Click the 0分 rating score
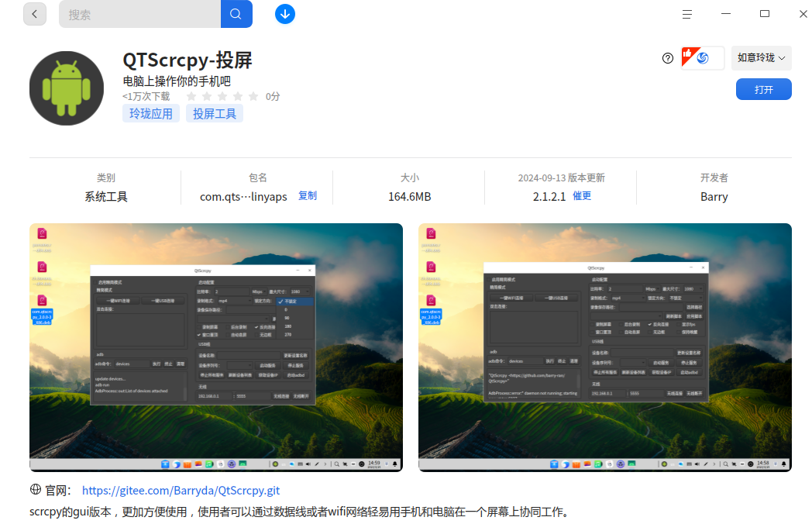 click(x=273, y=96)
